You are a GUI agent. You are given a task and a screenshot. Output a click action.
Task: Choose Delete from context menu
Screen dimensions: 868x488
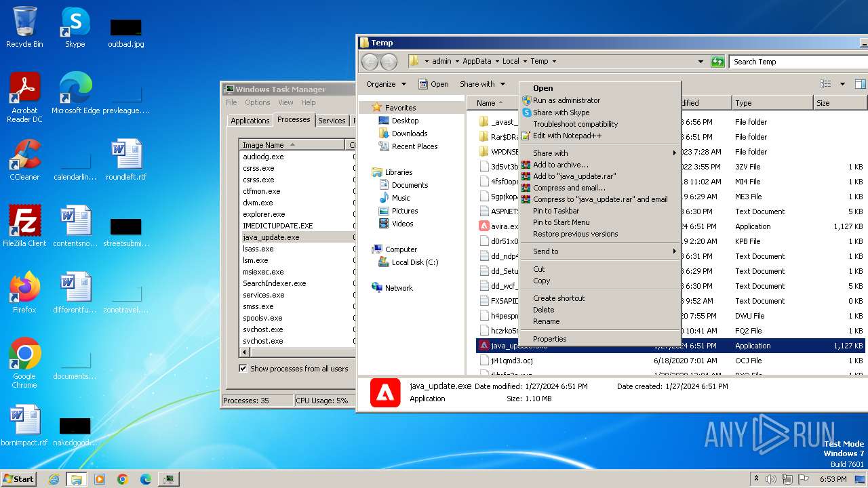click(599, 310)
